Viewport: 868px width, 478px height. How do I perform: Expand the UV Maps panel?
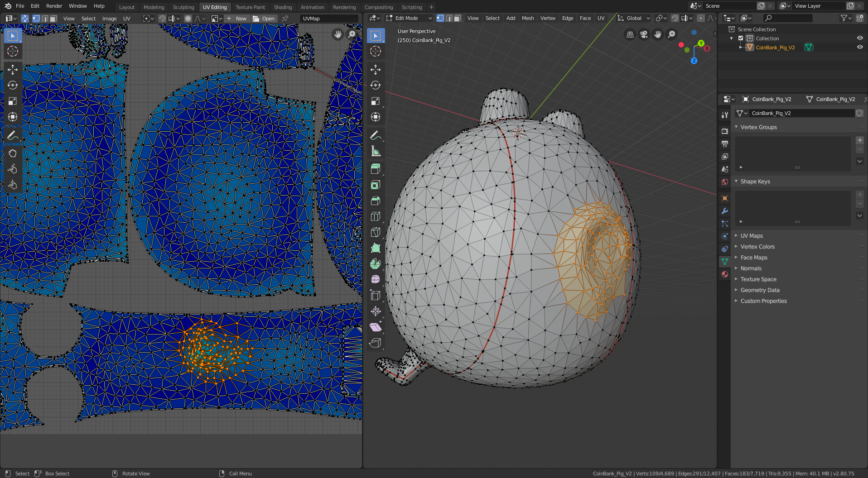(x=752, y=236)
